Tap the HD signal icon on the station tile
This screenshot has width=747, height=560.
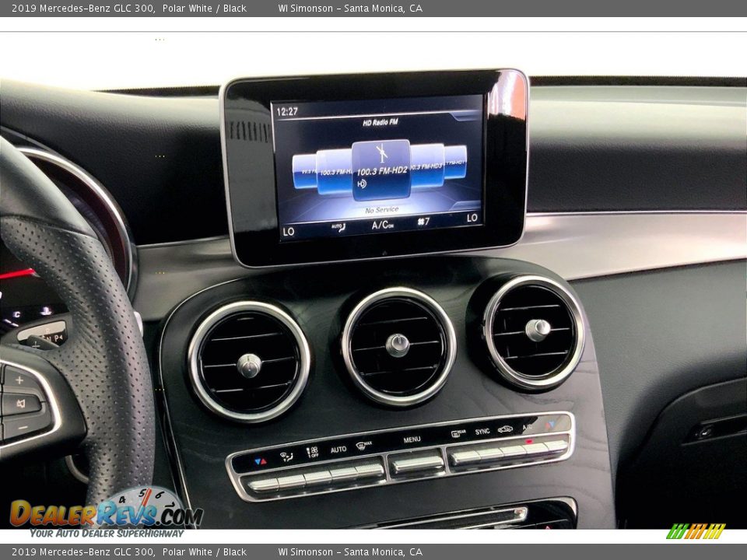point(362,184)
